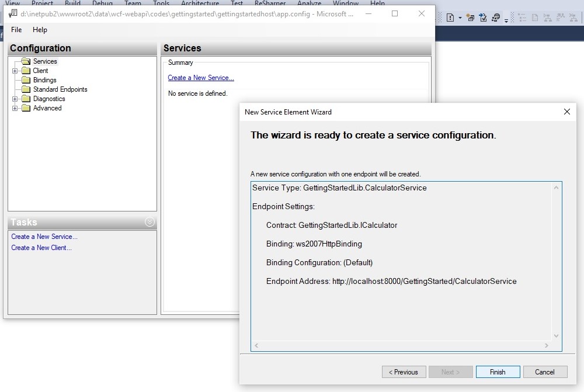584x392 pixels.
Task: Click the new window star toolbar icon
Action: [x=470, y=18]
